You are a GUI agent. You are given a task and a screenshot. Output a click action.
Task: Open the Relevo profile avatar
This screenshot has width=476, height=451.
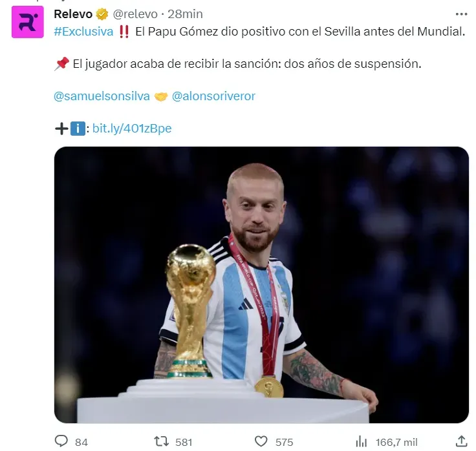pos(28,22)
